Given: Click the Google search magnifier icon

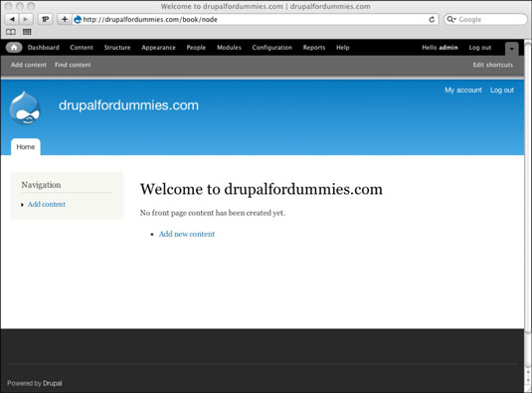Looking at the screenshot, I should 450,19.
